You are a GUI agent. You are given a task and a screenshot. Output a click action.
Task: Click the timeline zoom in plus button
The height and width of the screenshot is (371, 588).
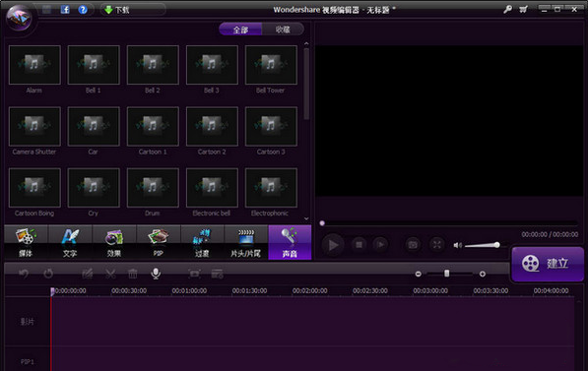(x=483, y=274)
